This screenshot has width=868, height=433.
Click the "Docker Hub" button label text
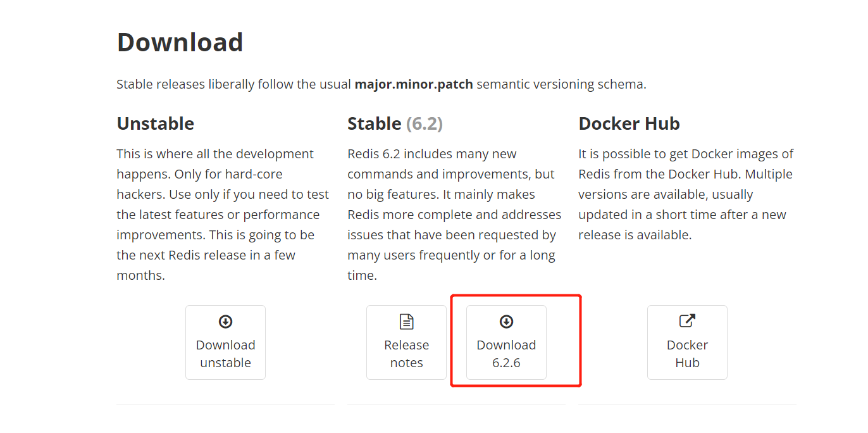[687, 354]
